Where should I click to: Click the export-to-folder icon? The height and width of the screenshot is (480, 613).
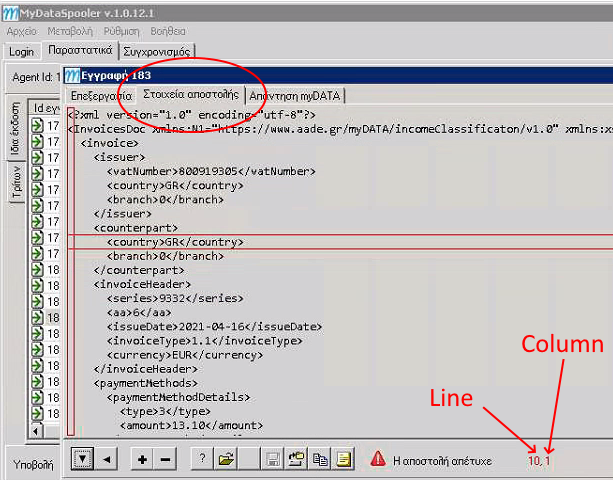[296, 459]
